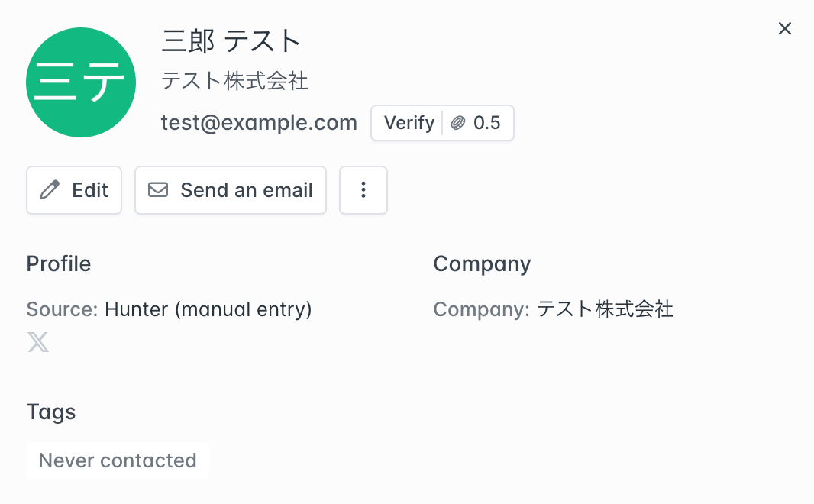
Task: Click the 0.5 credit cost label
Action: (x=487, y=123)
